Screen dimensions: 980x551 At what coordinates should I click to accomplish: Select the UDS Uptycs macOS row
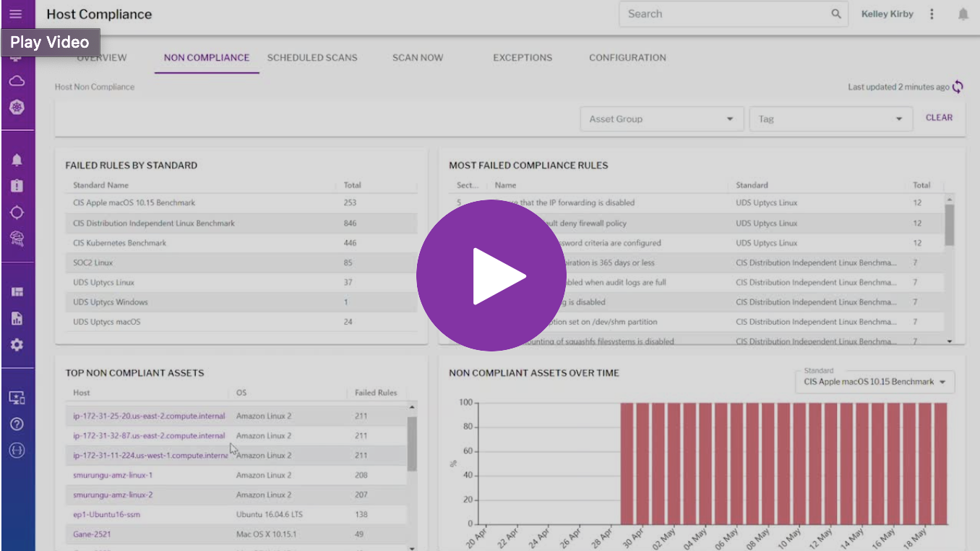(x=241, y=322)
